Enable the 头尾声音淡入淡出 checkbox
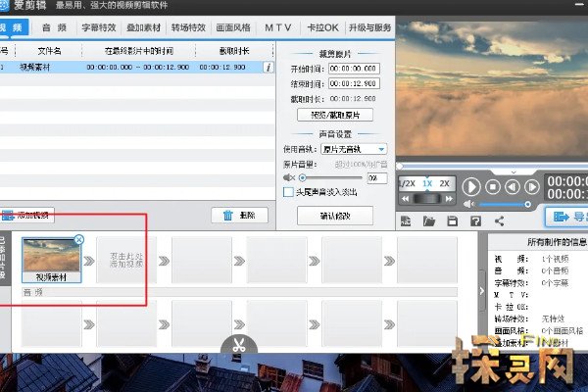Viewport: 588px width, 392px height. (x=287, y=194)
